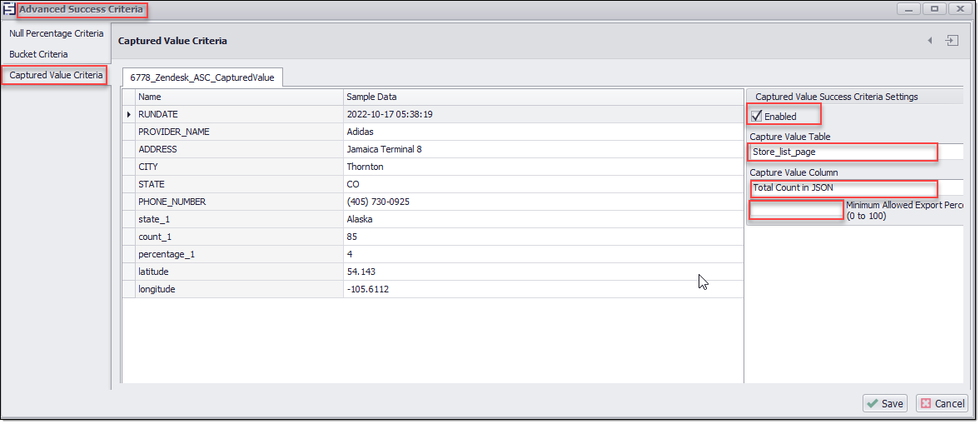This screenshot has height=424, width=980.
Task: Click the back arrow in the criteria header
Action: tap(929, 41)
